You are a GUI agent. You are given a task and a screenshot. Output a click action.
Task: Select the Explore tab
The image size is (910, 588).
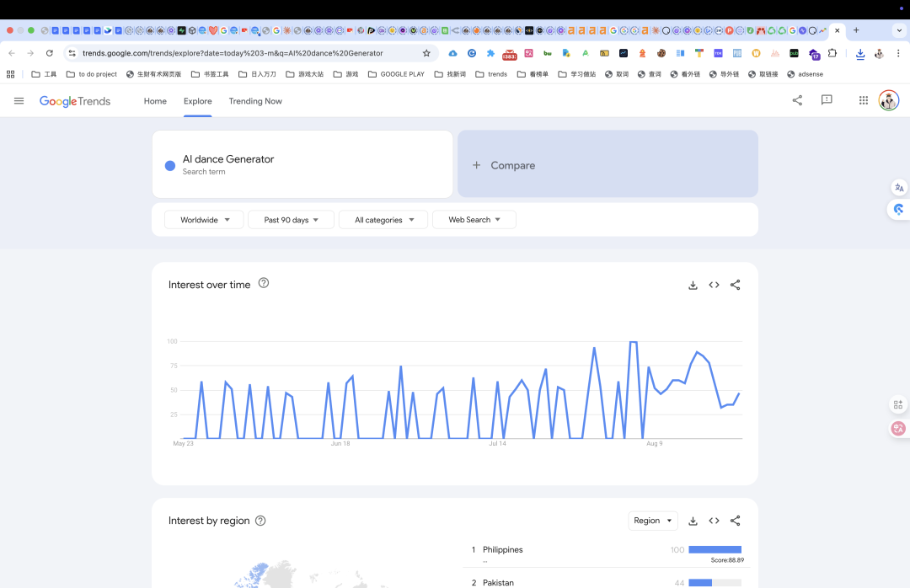click(x=198, y=101)
